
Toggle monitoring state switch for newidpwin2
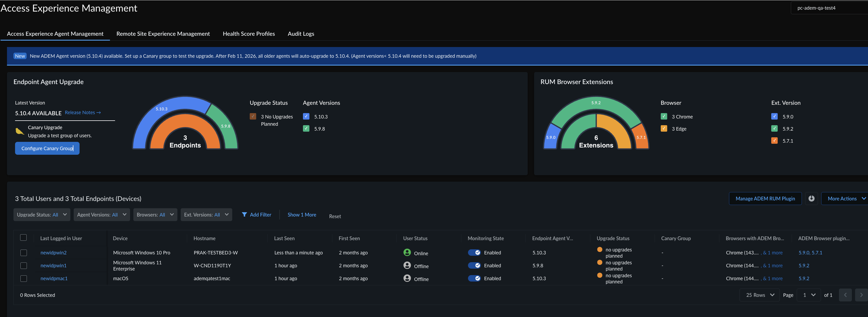click(x=474, y=253)
